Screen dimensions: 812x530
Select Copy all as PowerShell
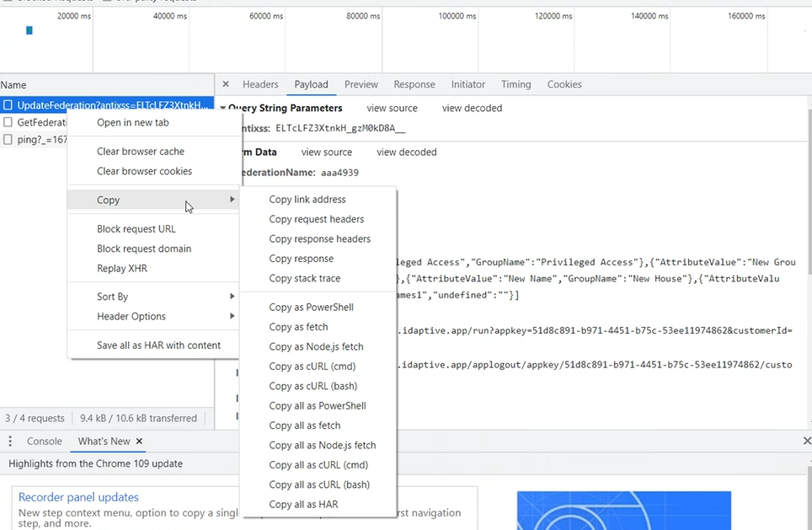pos(319,405)
